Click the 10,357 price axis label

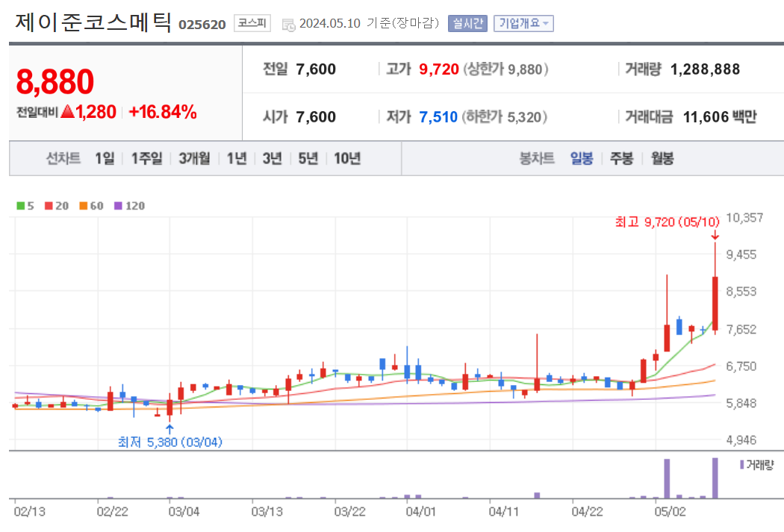click(744, 218)
